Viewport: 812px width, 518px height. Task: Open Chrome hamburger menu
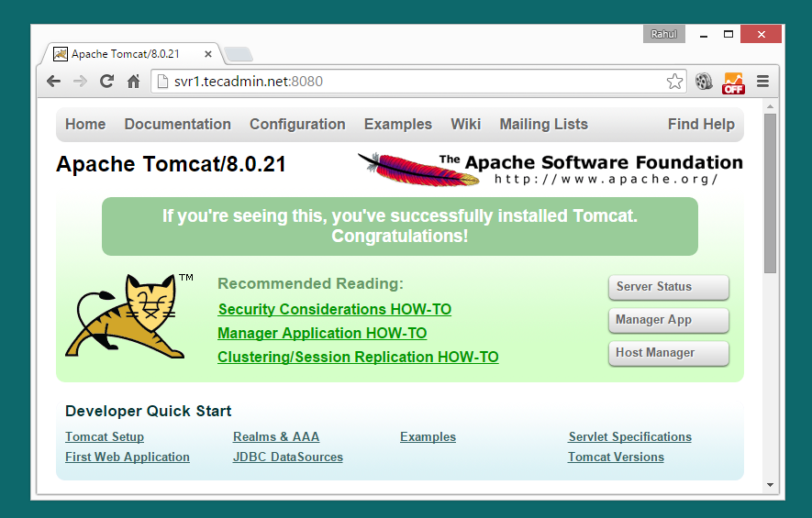(762, 82)
